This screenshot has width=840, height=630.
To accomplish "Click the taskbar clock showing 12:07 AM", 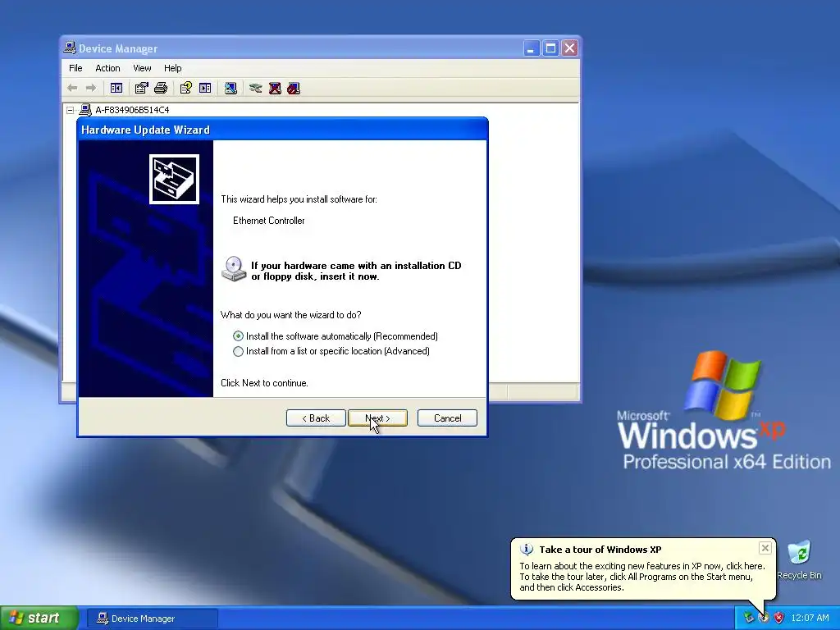I will click(810, 618).
